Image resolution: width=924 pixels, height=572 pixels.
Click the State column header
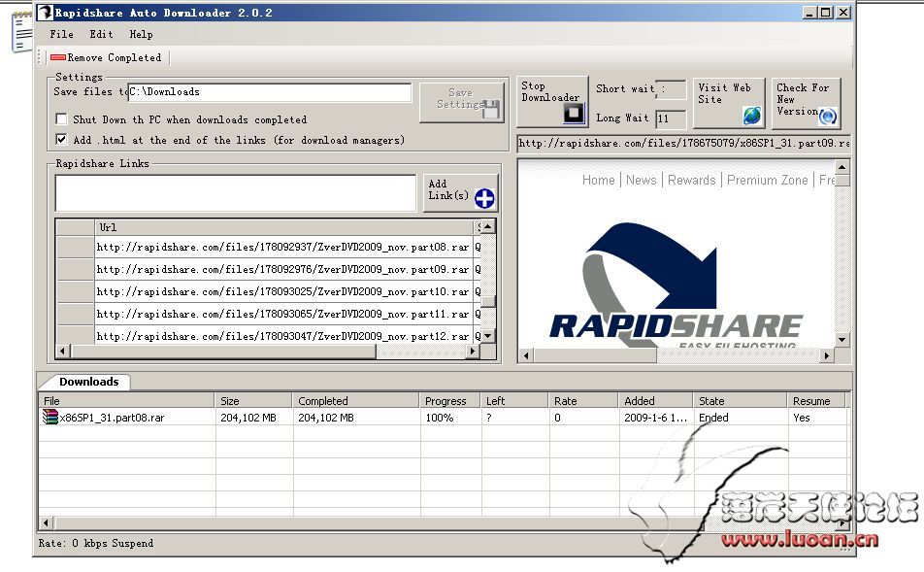[741, 400]
